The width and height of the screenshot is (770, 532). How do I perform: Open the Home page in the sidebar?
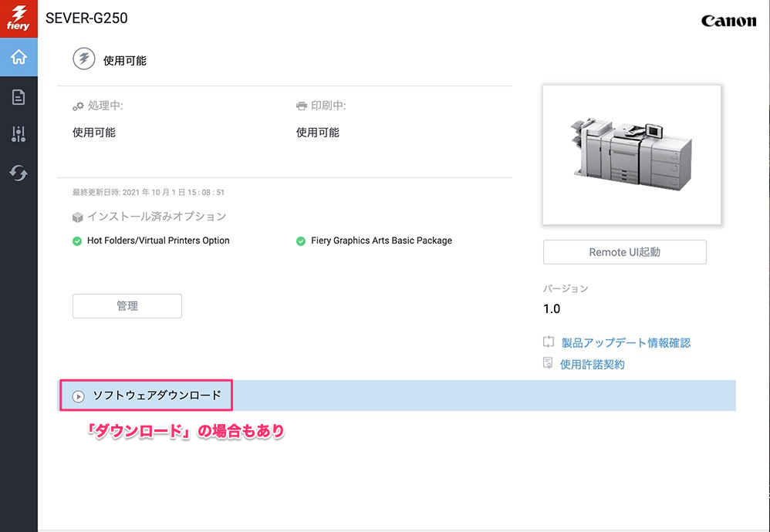tap(19, 57)
